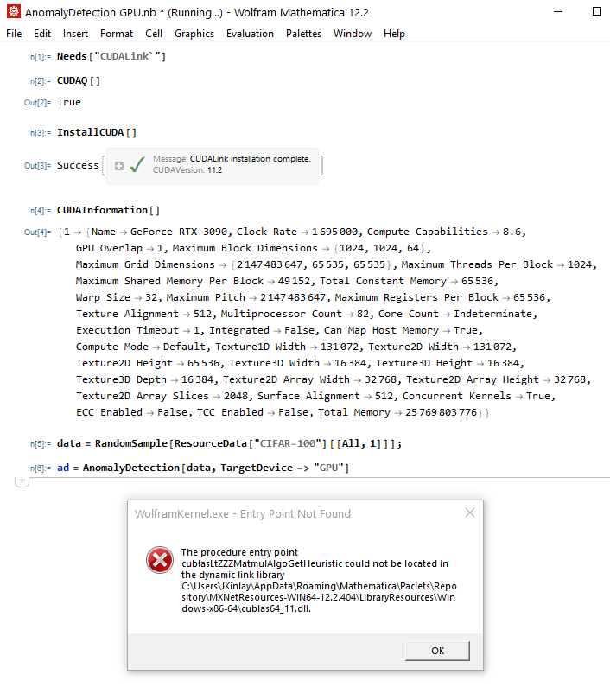The image size is (610, 700).
Task: Open the File menu
Action: [14, 34]
